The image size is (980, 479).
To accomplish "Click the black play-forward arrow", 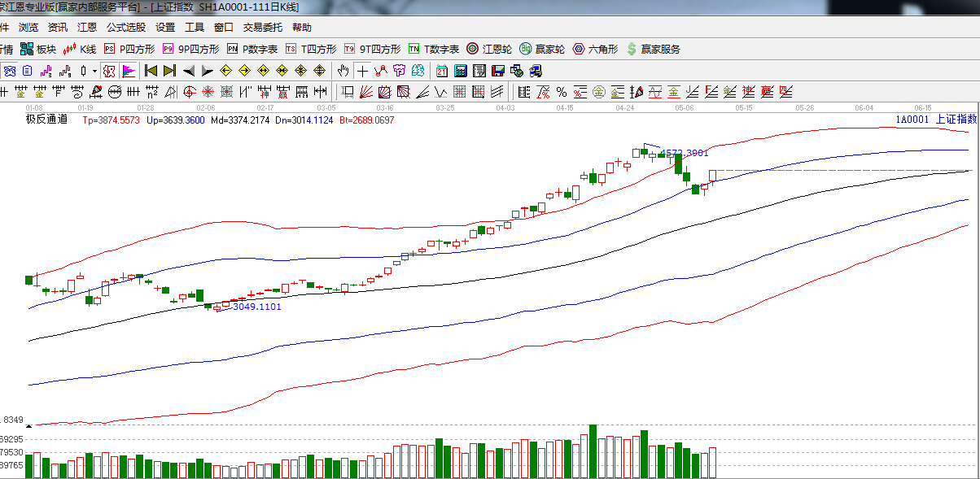I will (x=207, y=71).
